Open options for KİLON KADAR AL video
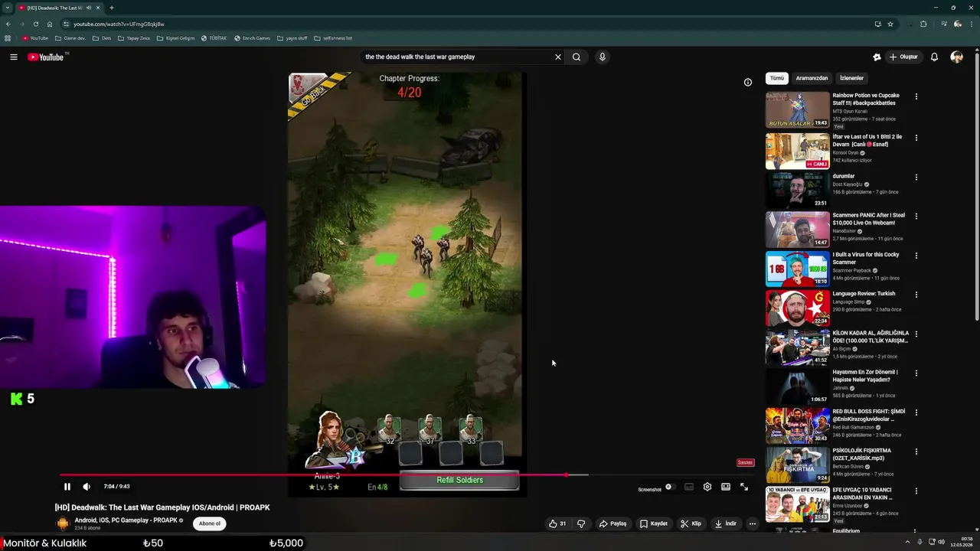 point(916,334)
